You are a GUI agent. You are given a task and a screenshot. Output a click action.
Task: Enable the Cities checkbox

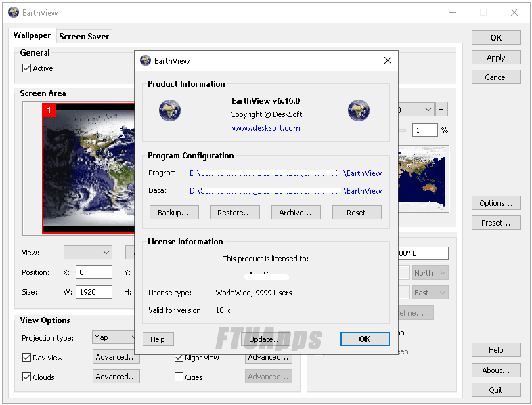pyautogui.click(x=179, y=377)
